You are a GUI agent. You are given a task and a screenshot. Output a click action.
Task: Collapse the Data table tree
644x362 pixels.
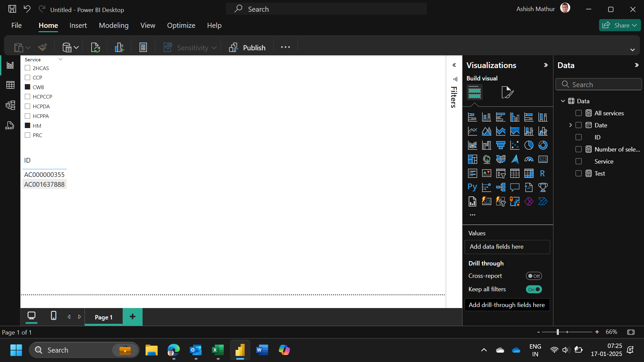click(563, 101)
